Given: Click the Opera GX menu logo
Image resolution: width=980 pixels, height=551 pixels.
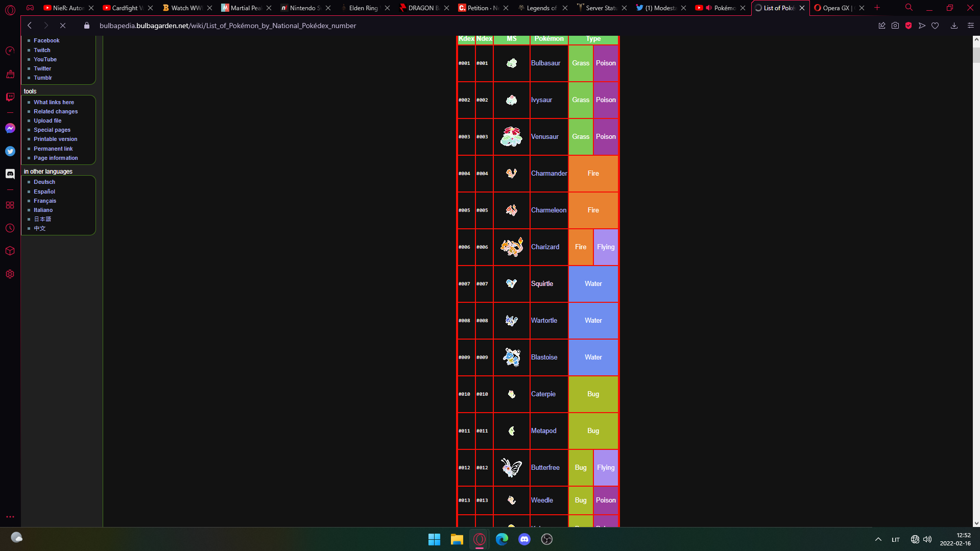Looking at the screenshot, I should (x=10, y=10).
